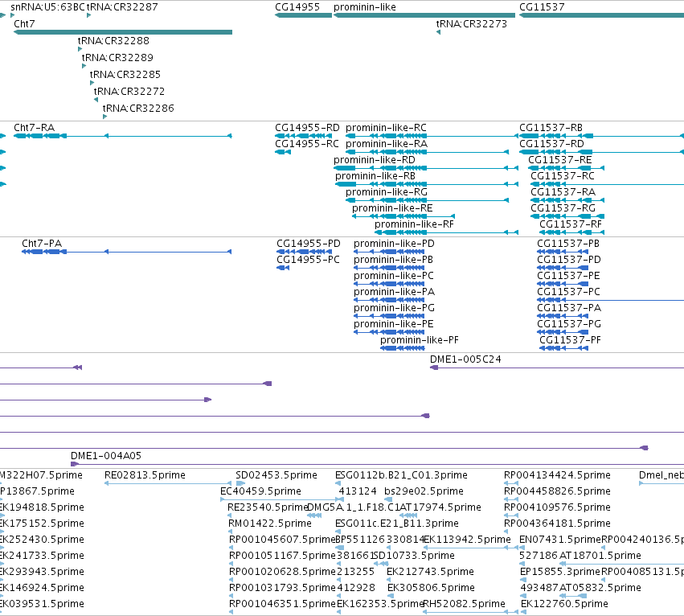The width and height of the screenshot is (684, 616).
Task: Open the CG11537-RG transcript label
Action: coord(563,208)
